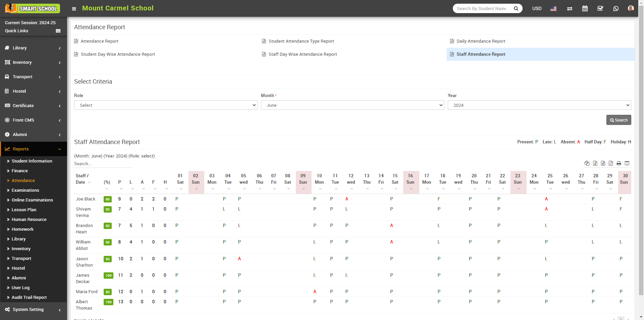
Task: Open the task list icon in header
Action: coord(600,8)
